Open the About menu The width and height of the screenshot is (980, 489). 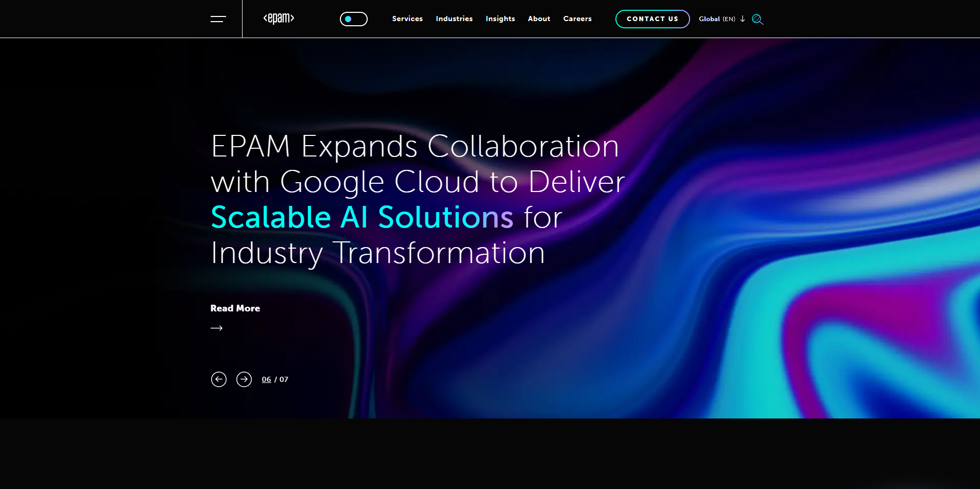pos(539,19)
